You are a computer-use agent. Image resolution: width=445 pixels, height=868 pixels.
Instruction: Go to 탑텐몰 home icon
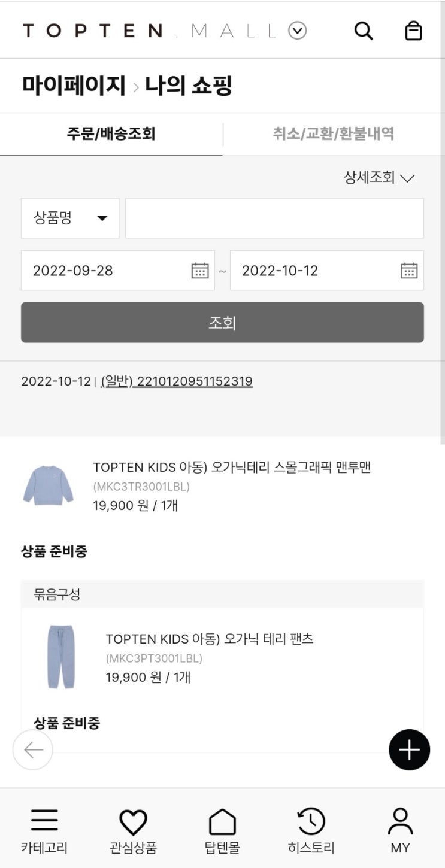222,822
